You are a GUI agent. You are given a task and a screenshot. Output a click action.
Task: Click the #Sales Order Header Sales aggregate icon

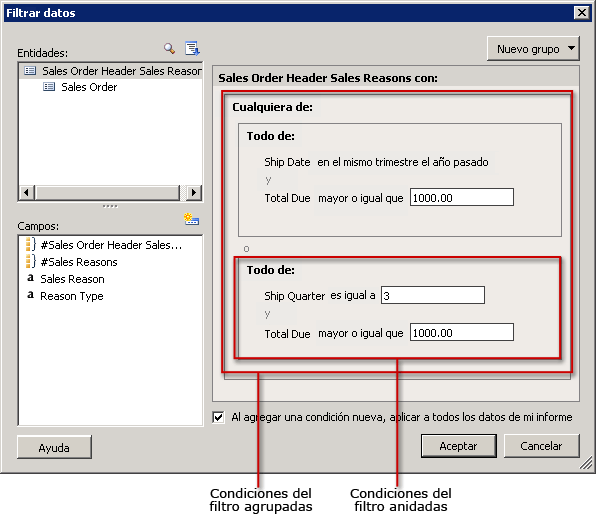(31, 244)
